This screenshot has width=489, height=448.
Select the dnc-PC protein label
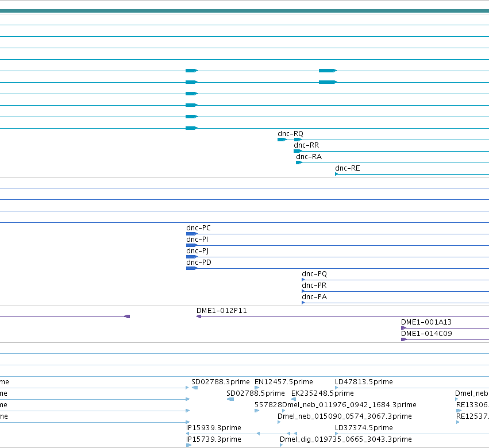(x=198, y=228)
